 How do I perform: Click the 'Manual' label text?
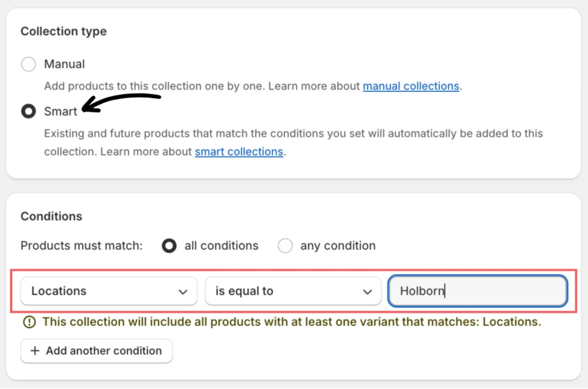[x=64, y=64]
